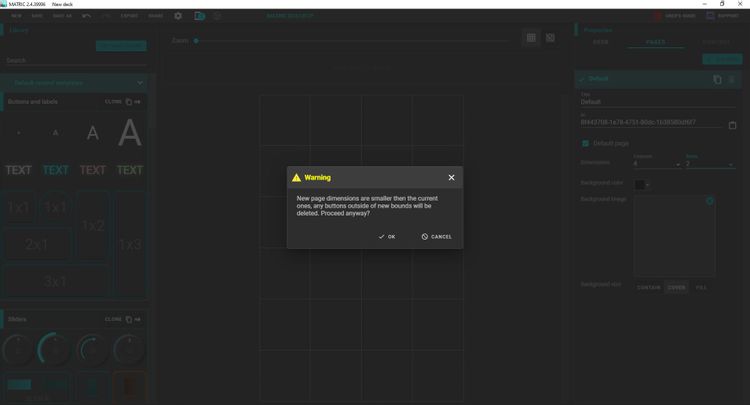Choose the 1x3 button template
This screenshot has height=405, width=750.
130,245
